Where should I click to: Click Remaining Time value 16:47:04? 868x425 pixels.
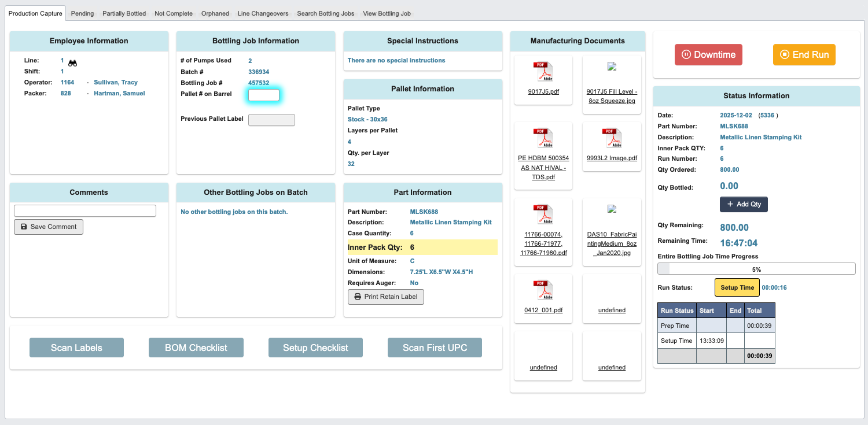coord(739,243)
